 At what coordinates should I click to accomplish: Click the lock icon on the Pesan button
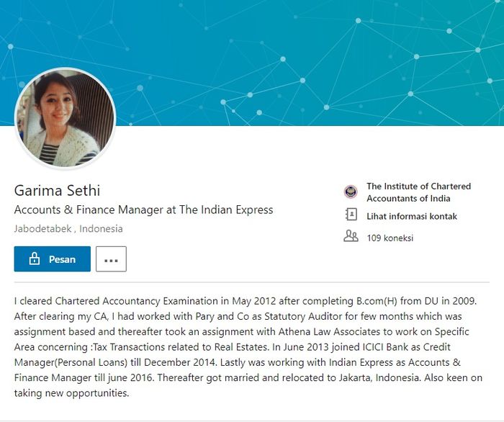(34, 259)
